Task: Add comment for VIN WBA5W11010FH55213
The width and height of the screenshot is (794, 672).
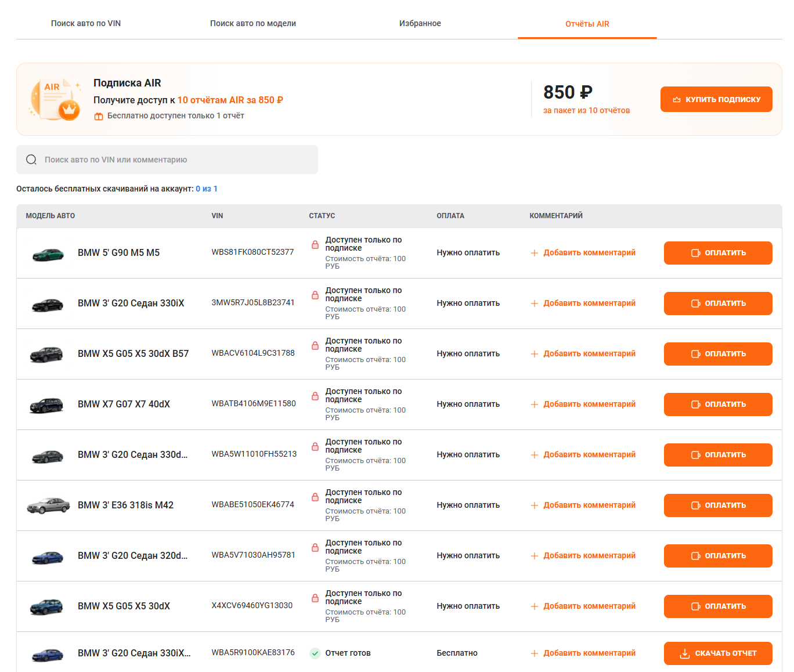Action: (583, 455)
